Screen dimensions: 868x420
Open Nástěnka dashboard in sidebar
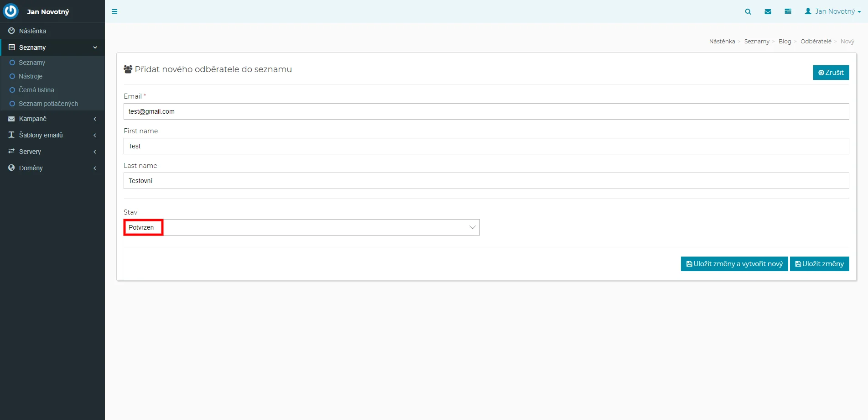pos(32,31)
